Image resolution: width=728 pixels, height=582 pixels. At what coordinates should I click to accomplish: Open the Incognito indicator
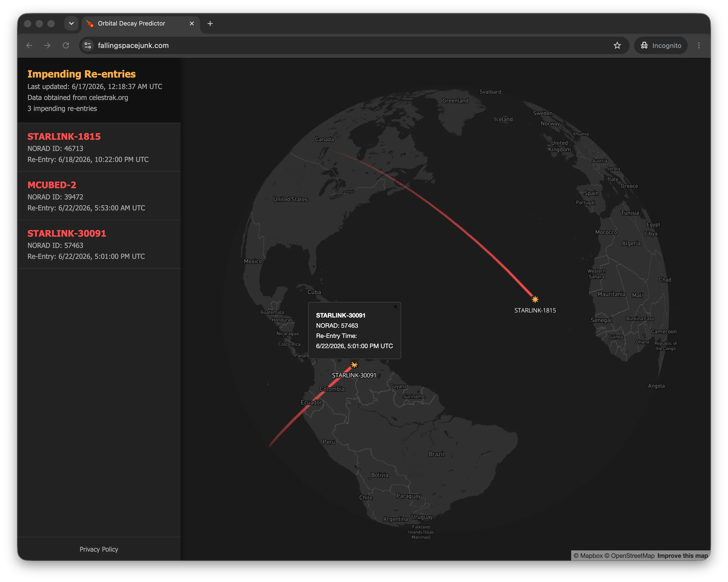click(661, 46)
